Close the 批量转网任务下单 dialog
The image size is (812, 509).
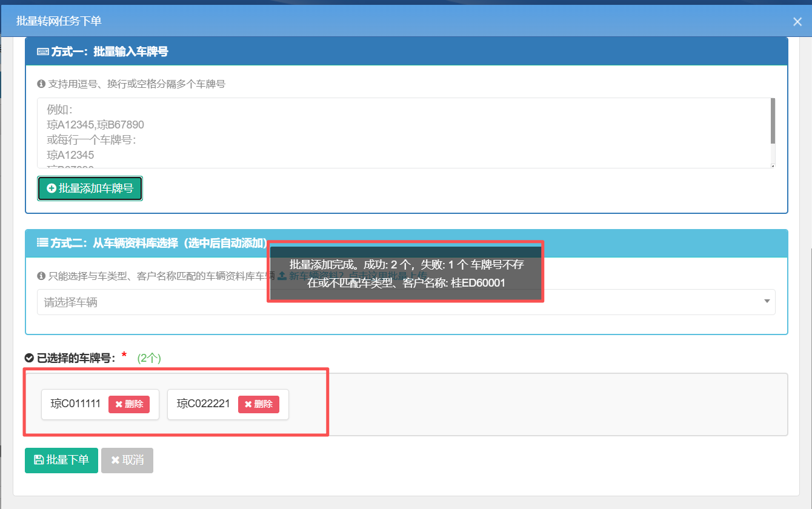pos(797,22)
